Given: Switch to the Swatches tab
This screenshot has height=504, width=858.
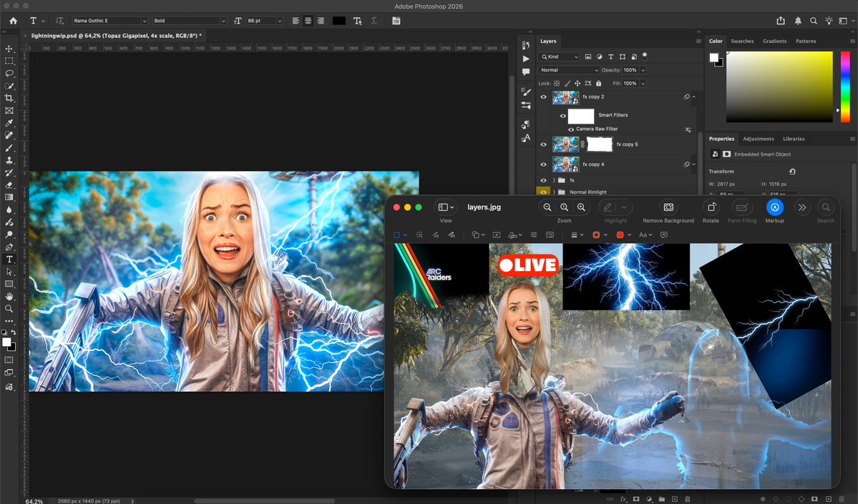Looking at the screenshot, I should (x=742, y=41).
